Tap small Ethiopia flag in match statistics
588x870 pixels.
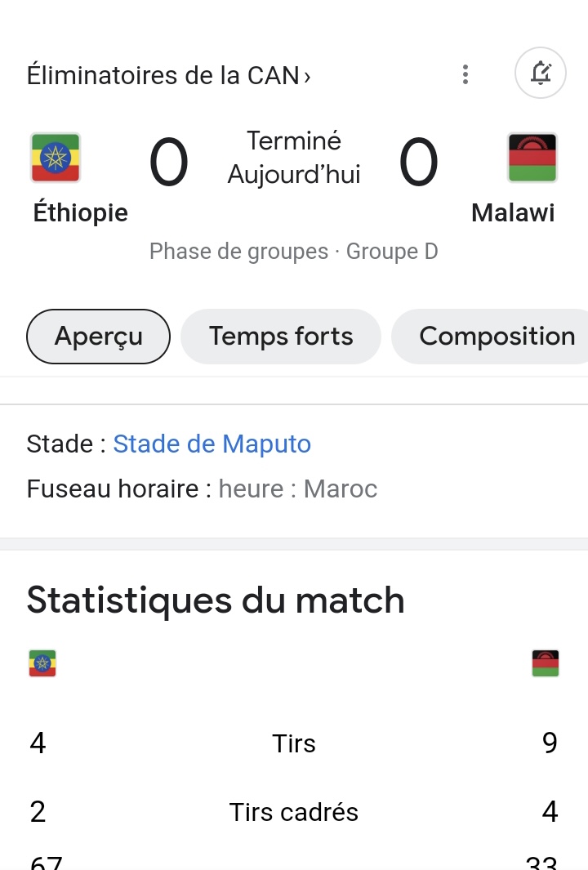click(42, 663)
